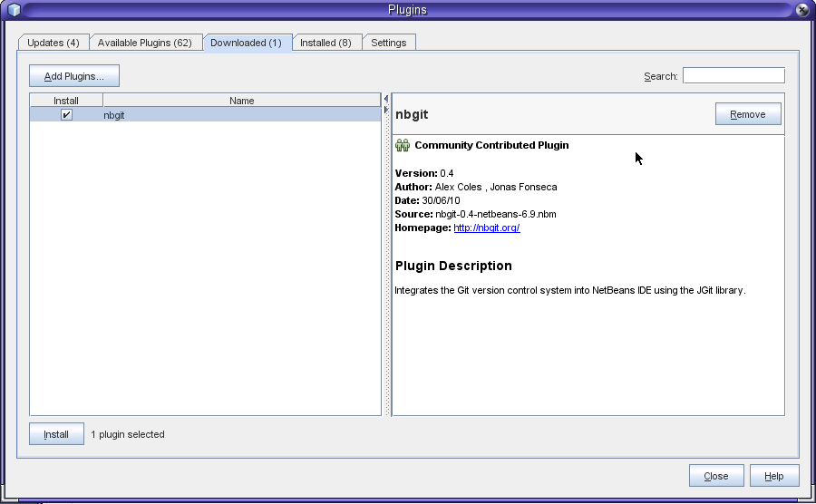Click the Plugins window title text
This screenshot has height=504, width=816.
(x=407, y=10)
